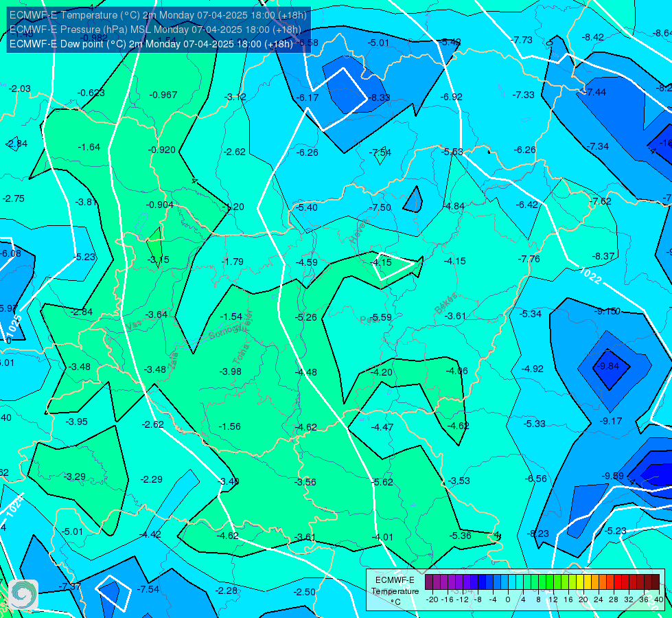Image resolution: width=672 pixels, height=618 pixels.
Task: Click the -8.23 dew point value
Action: point(537,533)
